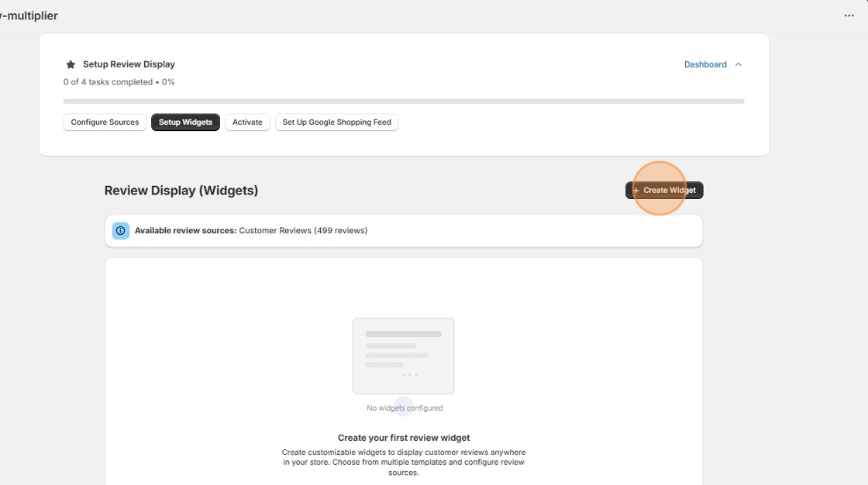Screen dimensions: 868x485
Task: Open the three-dot overflow menu top right
Action: [x=849, y=15]
